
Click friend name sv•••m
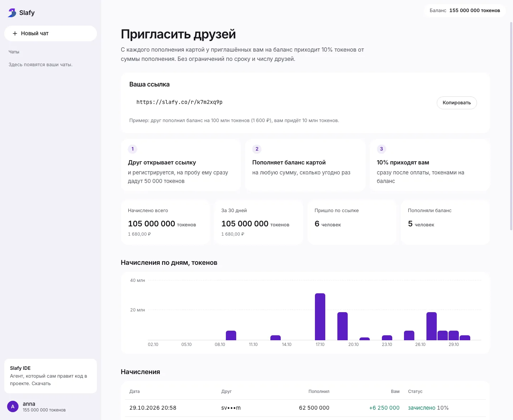click(231, 408)
